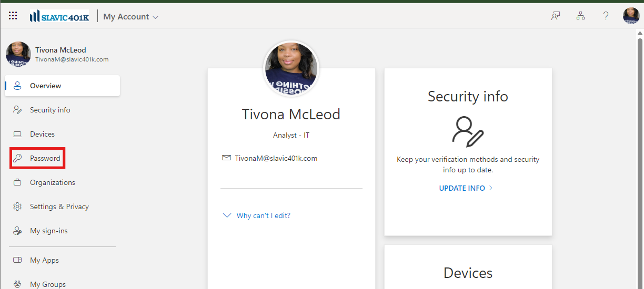The image size is (644, 289).
Task: Click the Organizations briefcase icon
Action: 17,183
